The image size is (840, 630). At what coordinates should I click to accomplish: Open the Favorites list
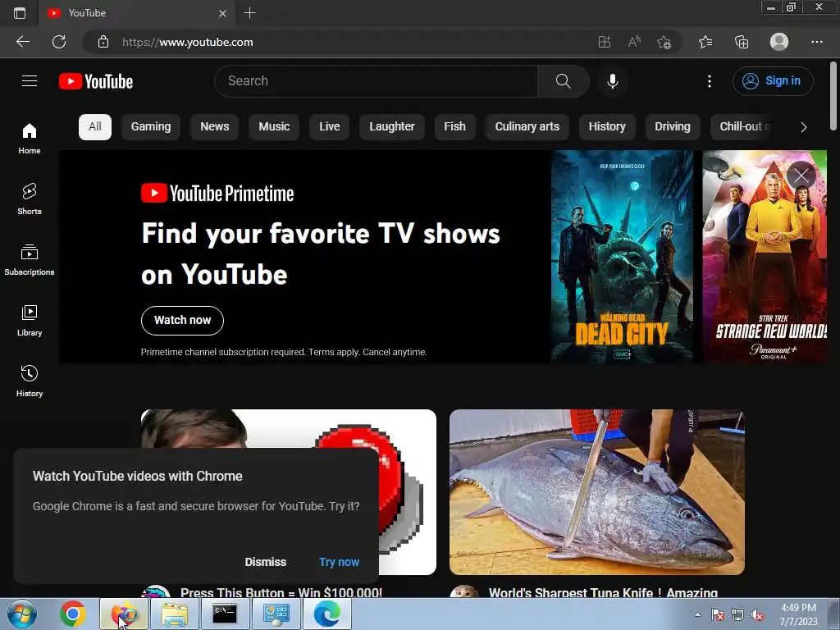[x=705, y=42]
